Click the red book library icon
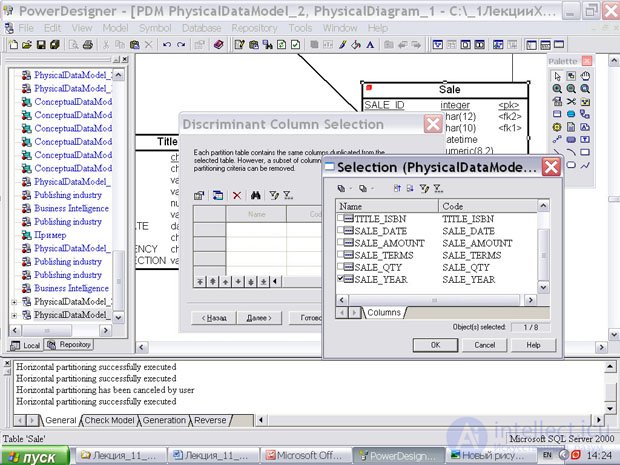This screenshot has width=620, height=465. (218, 45)
